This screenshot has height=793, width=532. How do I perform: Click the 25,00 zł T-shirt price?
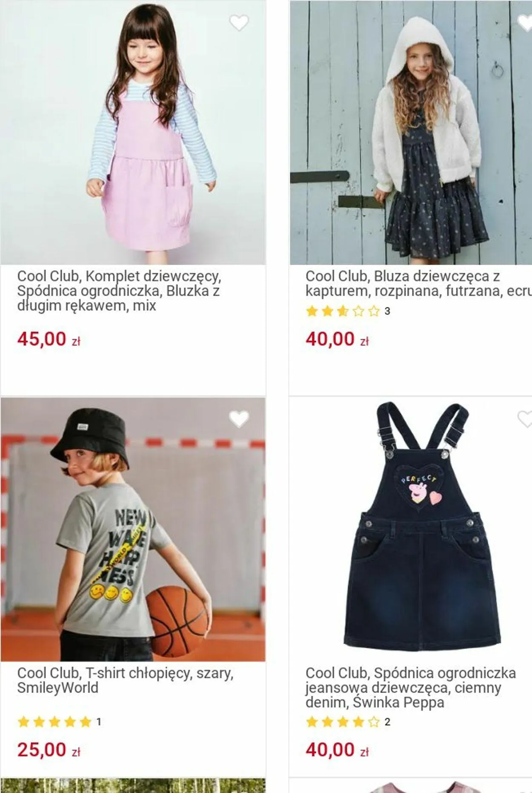pos(49,750)
